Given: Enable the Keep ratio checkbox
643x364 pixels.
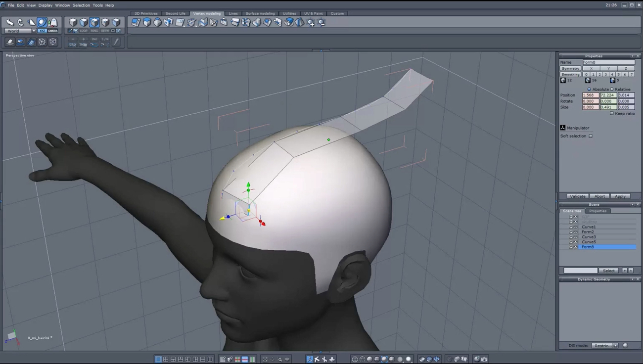Looking at the screenshot, I should click(611, 113).
